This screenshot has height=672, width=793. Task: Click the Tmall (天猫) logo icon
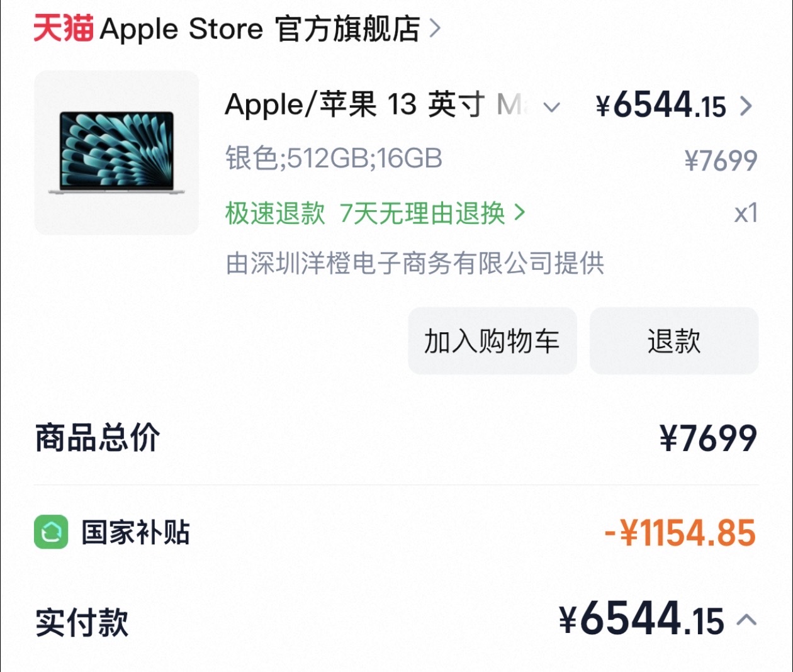(63, 28)
